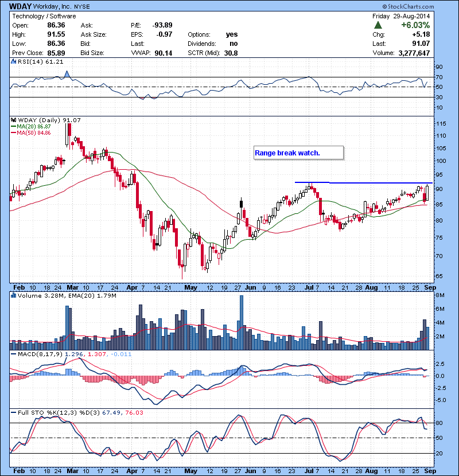Click the WDAY (Daily) candlestick legend icon
The width and height of the screenshot is (459, 476).
click(x=14, y=120)
